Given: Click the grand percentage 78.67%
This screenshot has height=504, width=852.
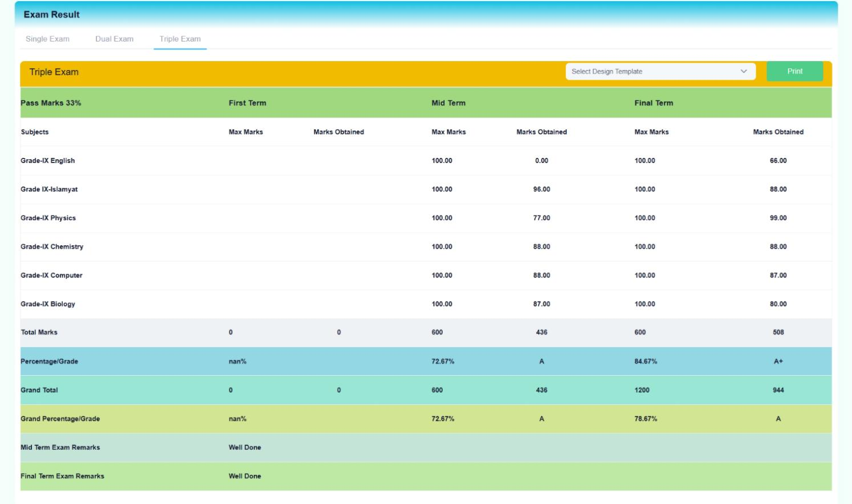Looking at the screenshot, I should tap(646, 418).
